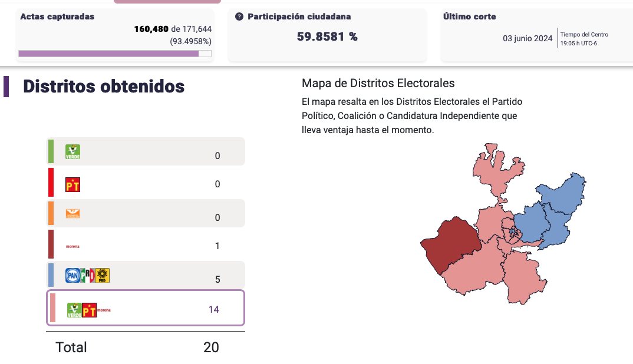Click the yellow PRD logo in the coalition row
The width and height of the screenshot is (633, 364).
click(x=103, y=275)
